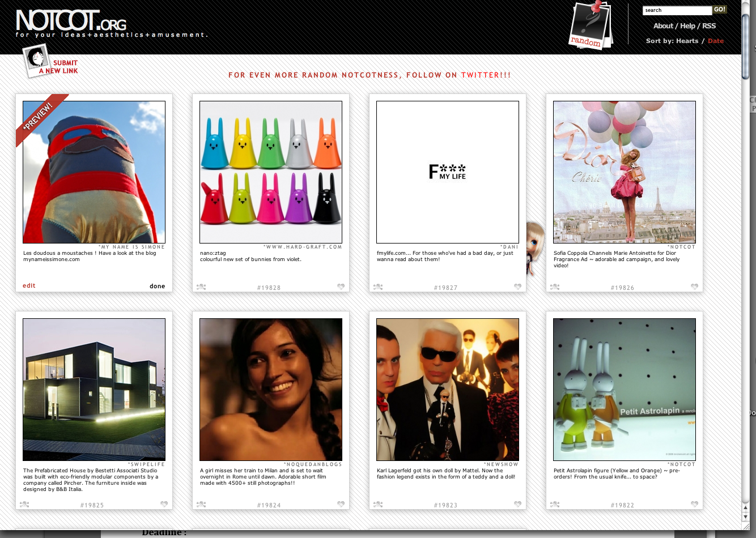Open the colourful bunnies thumbnail

coord(271,172)
